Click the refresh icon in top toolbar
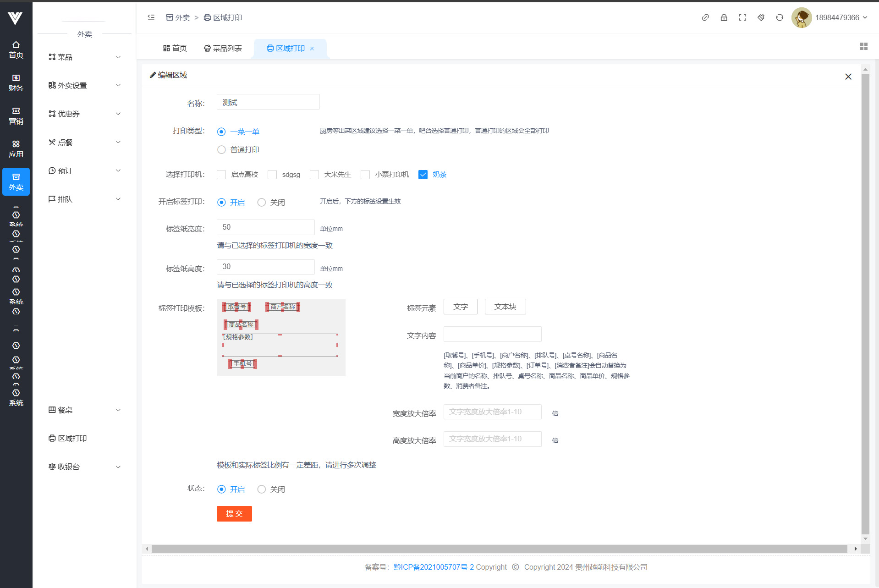Viewport: 879px width, 588px height. [779, 17]
